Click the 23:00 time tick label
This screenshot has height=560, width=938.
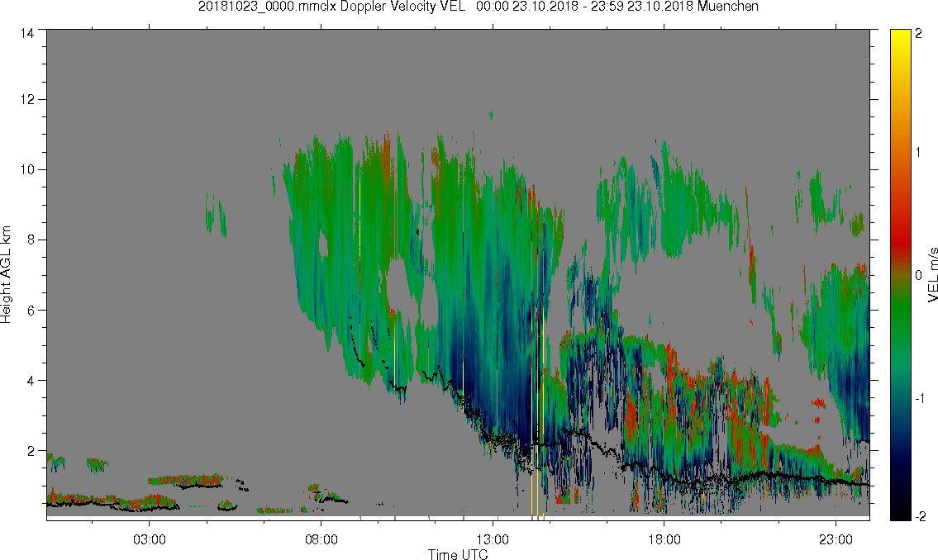pyautogui.click(x=836, y=539)
